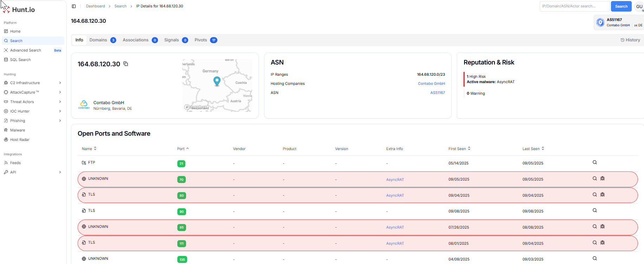The image size is (644, 264).
Task: Click malware bug icon for port 95
Action: [603, 226]
